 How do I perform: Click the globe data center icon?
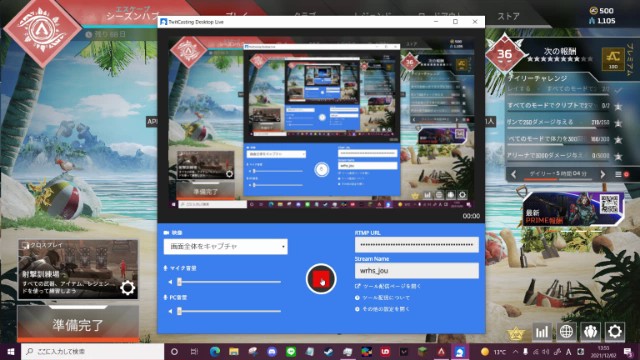pyautogui.click(x=566, y=331)
